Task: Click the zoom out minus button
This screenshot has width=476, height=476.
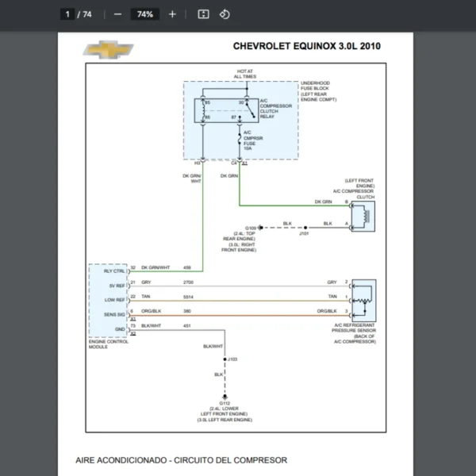Action: (x=118, y=14)
